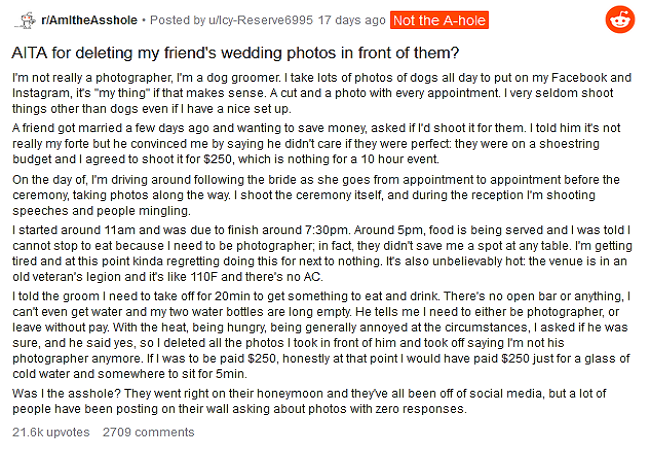650x450 pixels.
Task: Click the subreddit Snoo avatar icon
Action: point(25,20)
